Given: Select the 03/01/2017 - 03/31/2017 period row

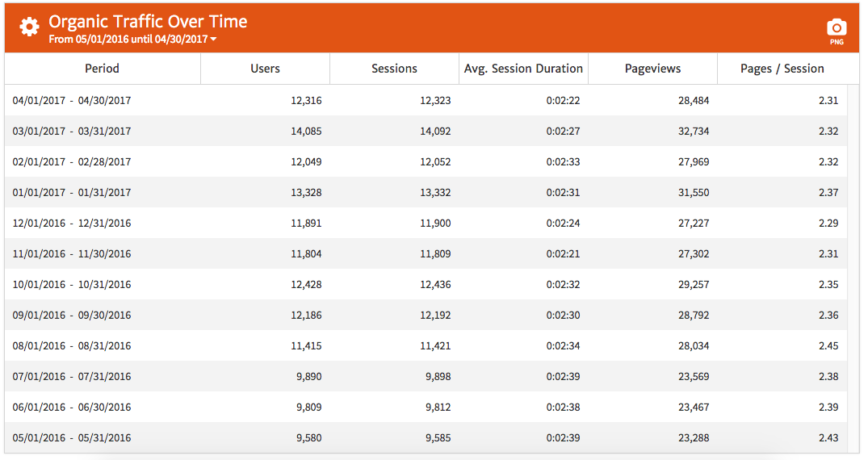Looking at the screenshot, I should (72, 132).
